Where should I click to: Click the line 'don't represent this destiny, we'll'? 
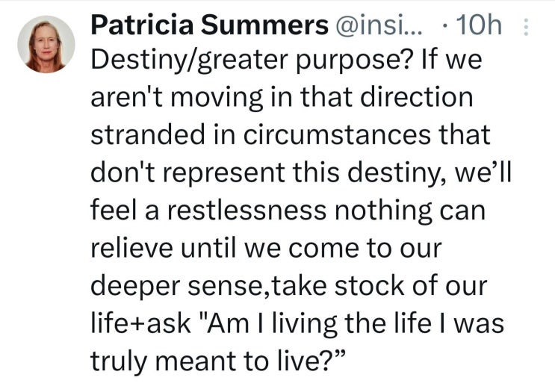click(301, 173)
